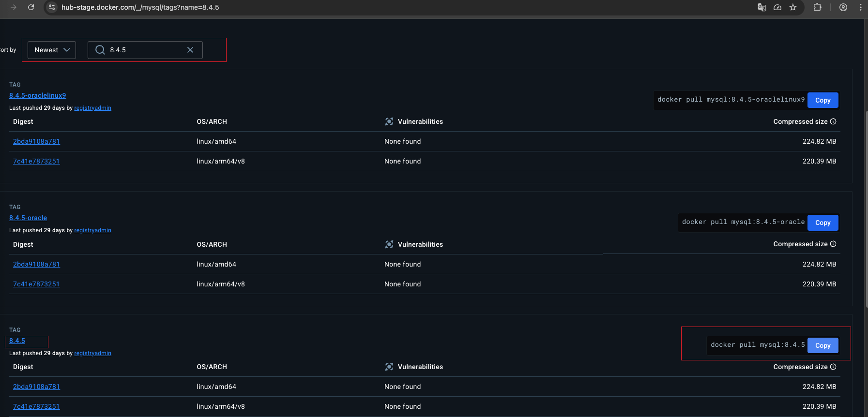868x417 pixels.
Task: Click compressed size info icon in 8.4.5-oraclelinux9 section
Action: click(833, 121)
